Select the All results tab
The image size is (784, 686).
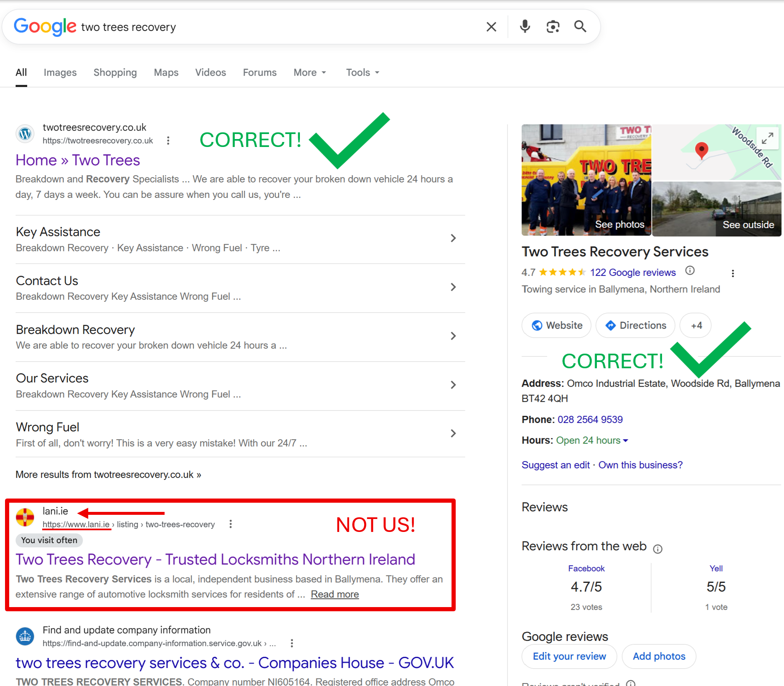tap(21, 73)
